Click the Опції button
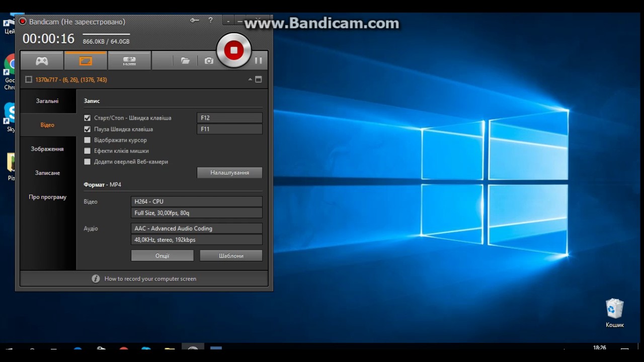Viewport: 644px width, 362px height. coord(162,256)
